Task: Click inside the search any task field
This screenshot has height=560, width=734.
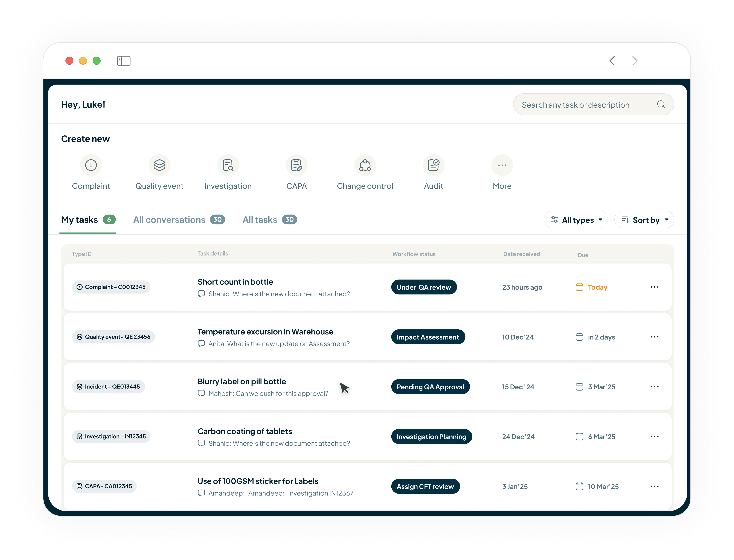Action: [x=583, y=104]
